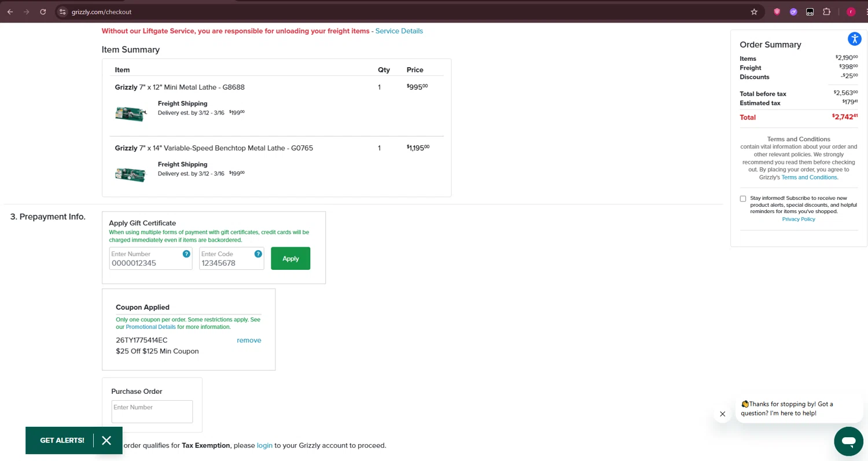Screen dimensions: 868x461
Task: Bookmark this page with the star icon
Action: [x=754, y=12]
